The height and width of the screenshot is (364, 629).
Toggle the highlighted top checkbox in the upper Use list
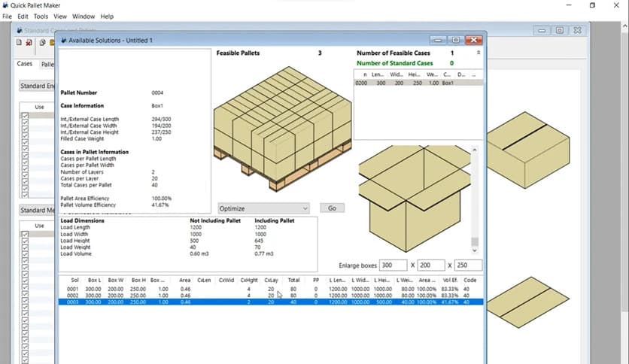click(26, 116)
